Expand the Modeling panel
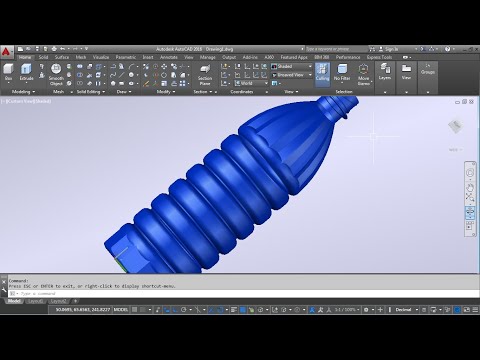The image size is (480, 360). (23, 91)
